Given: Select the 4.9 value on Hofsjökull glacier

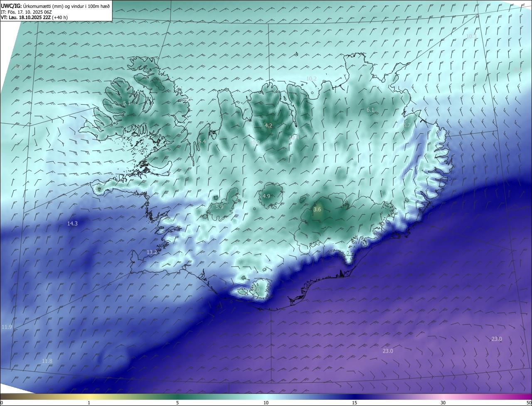Looking at the screenshot, I should point(266,196).
